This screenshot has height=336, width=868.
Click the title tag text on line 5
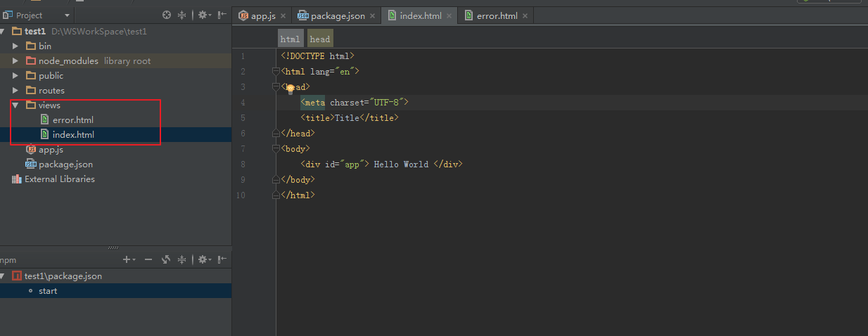click(350, 118)
